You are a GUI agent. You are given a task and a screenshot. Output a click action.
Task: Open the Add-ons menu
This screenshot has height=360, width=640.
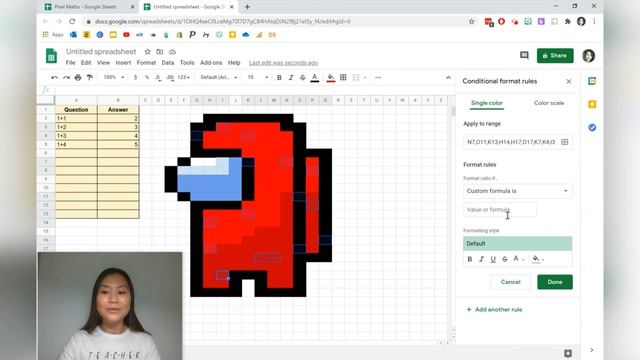(211, 63)
